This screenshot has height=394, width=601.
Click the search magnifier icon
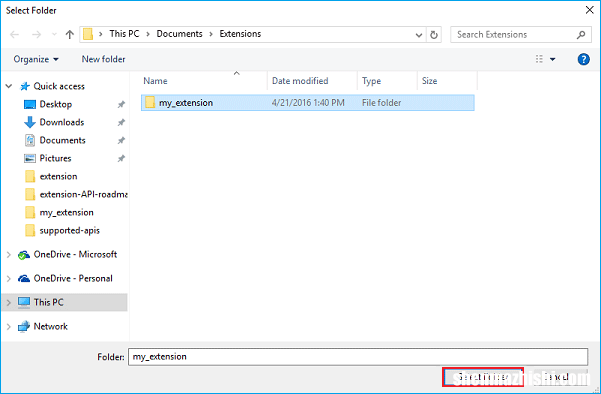581,35
